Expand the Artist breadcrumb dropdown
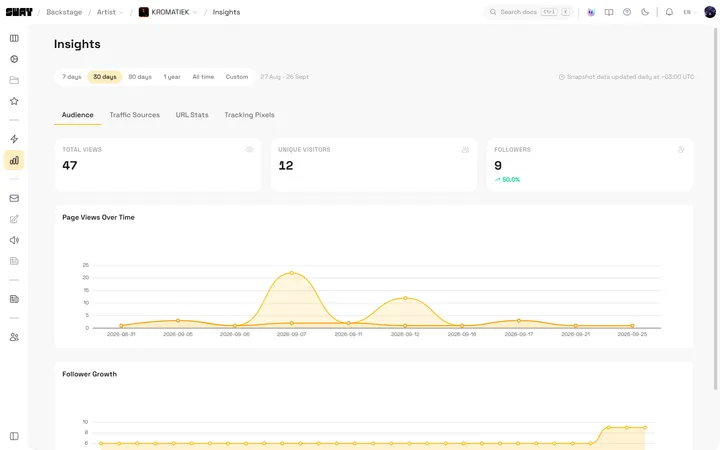The width and height of the screenshot is (720, 450). tap(110, 12)
